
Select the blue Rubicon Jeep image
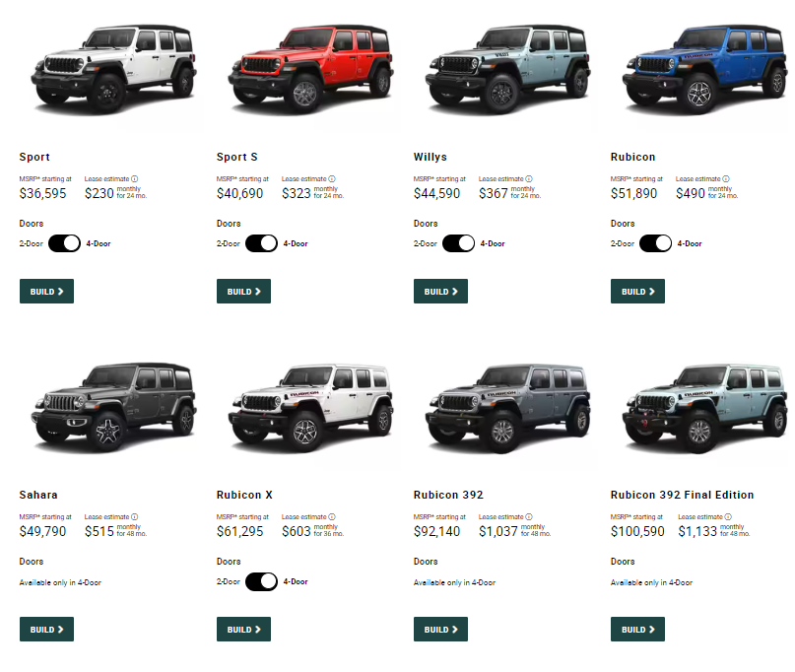tap(704, 68)
